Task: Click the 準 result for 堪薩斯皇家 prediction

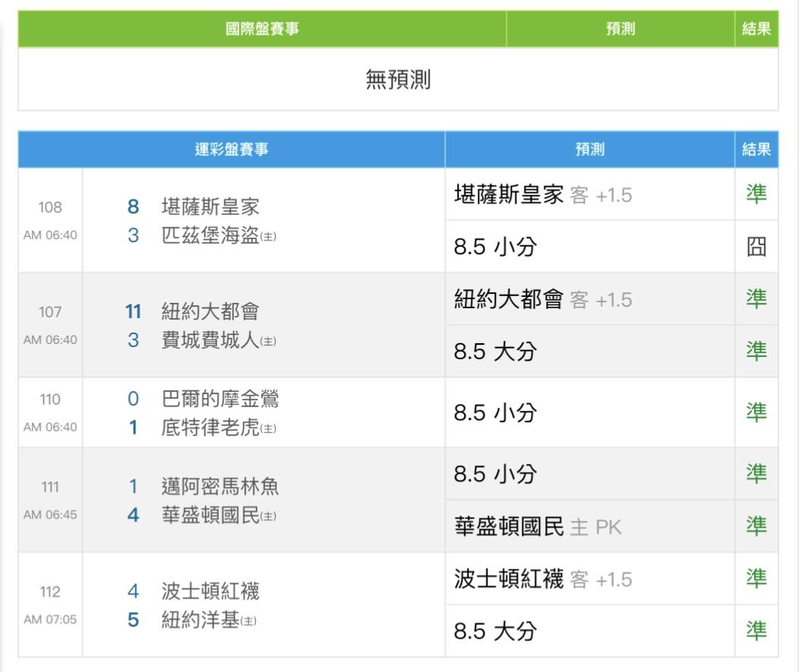Action: 756,194
